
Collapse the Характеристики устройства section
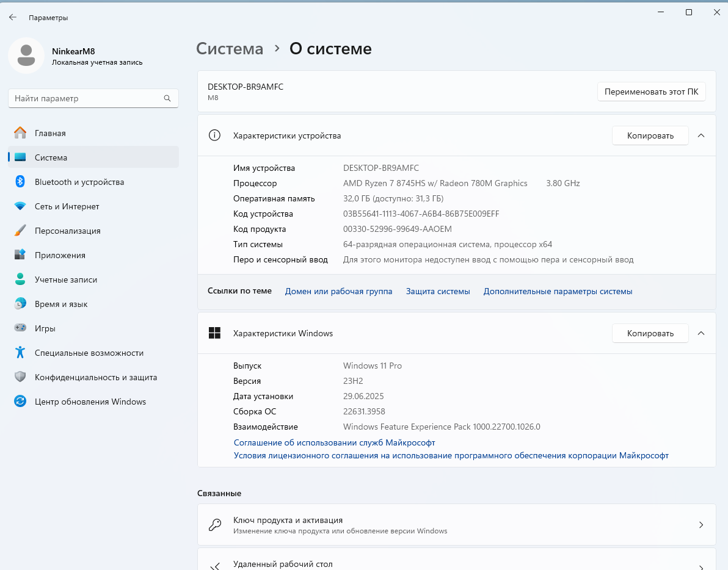click(x=701, y=135)
